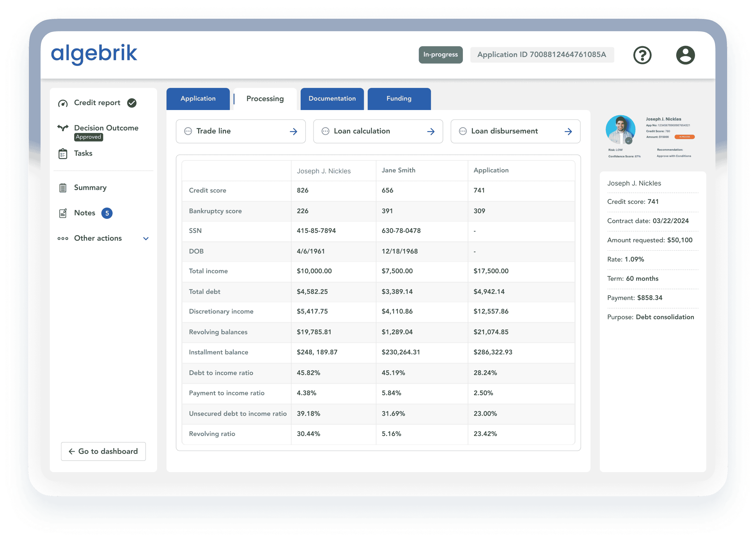Open the user account profile icon

coord(685,55)
